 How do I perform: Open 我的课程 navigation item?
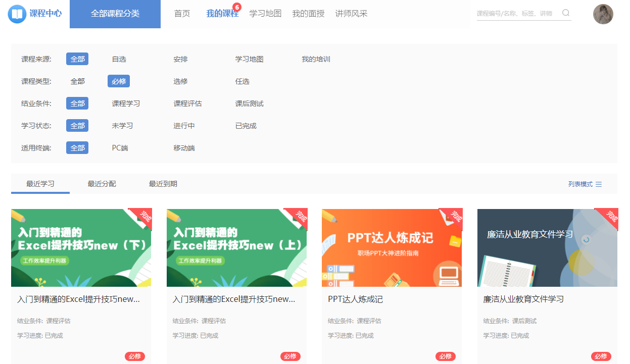[222, 14]
